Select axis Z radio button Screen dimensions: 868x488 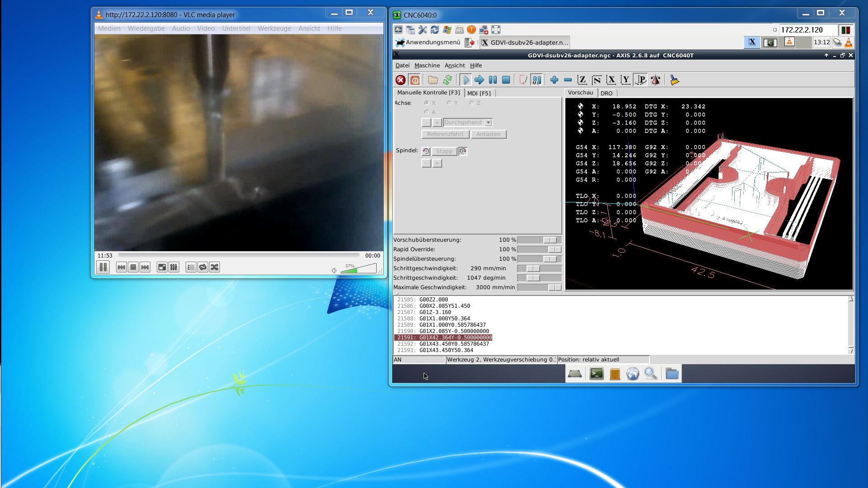[x=471, y=103]
